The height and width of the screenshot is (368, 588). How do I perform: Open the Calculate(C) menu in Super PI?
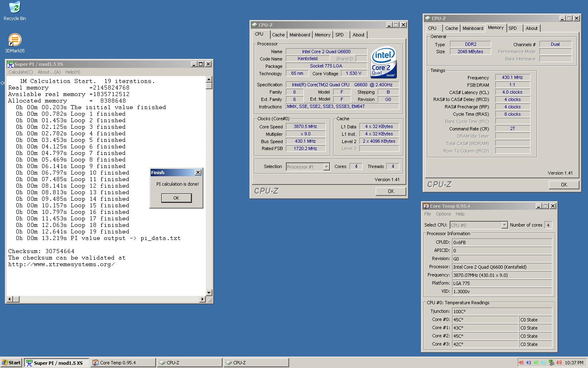point(21,72)
